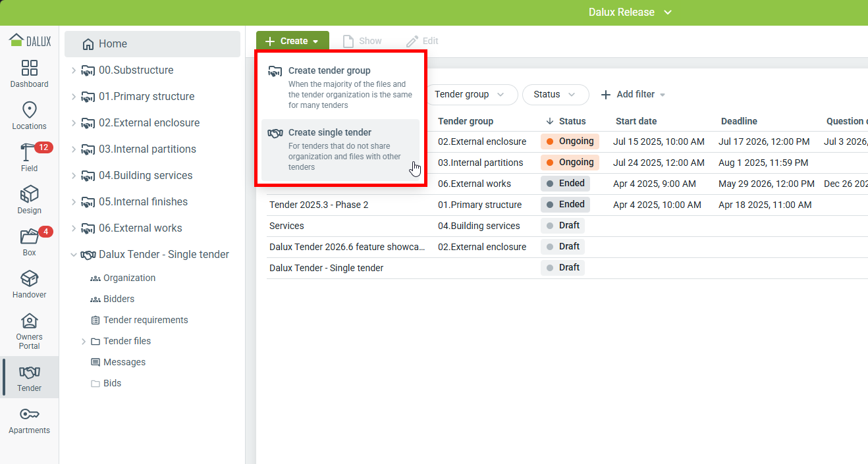Expand the 04.Building services tree node
Screen dimensions: 868x464
pyautogui.click(x=73, y=176)
